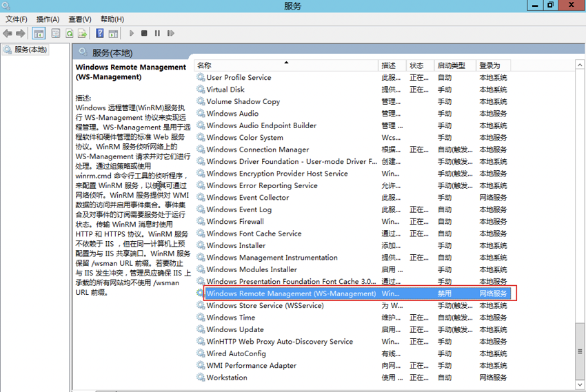Click gear icon of Windows Firewall
The image size is (586, 392).
point(201,221)
